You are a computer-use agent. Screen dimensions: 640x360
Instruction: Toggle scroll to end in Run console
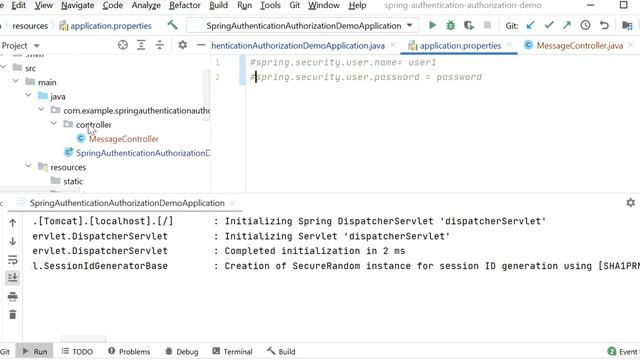(x=13, y=278)
